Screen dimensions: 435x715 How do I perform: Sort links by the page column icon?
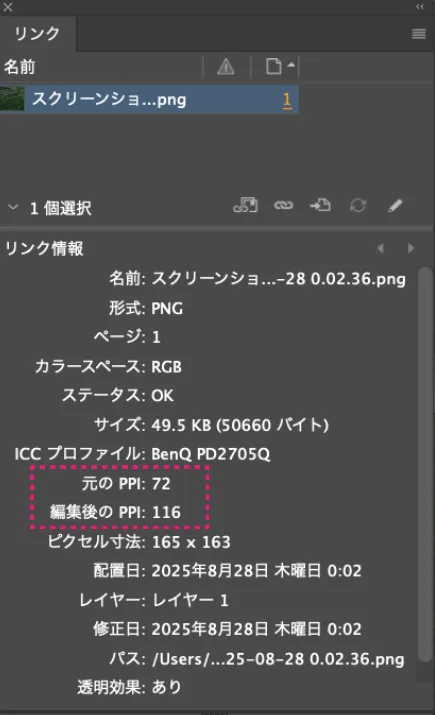click(280, 66)
